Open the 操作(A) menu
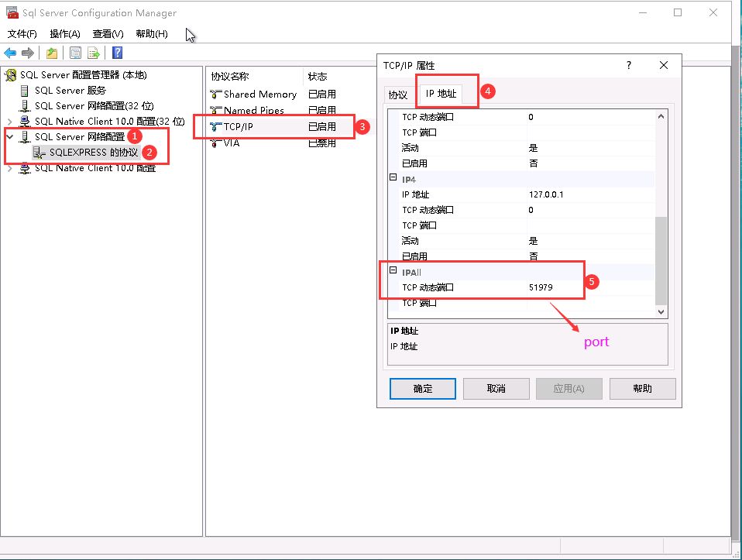 click(x=65, y=33)
